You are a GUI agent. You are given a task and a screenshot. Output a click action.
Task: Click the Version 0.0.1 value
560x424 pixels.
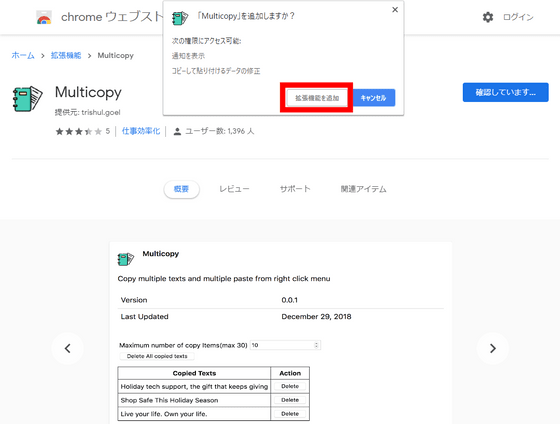pyautogui.click(x=289, y=300)
